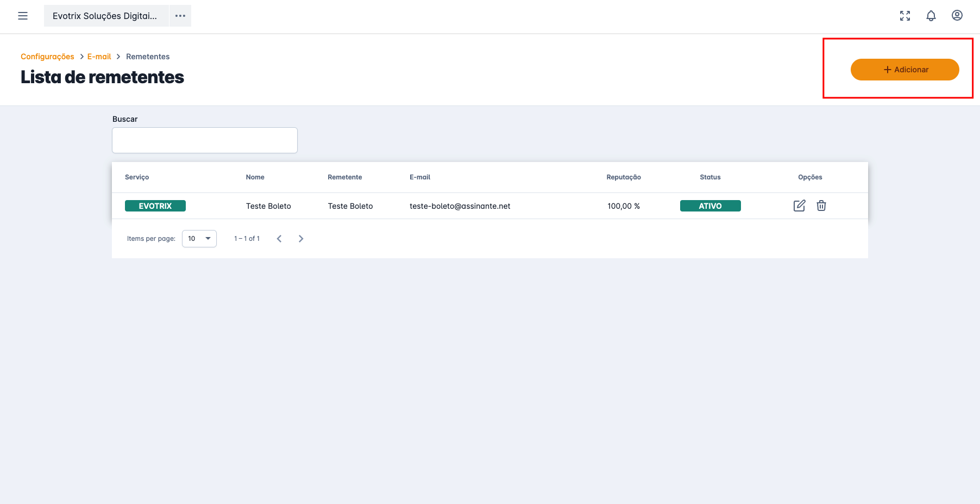Go to E-mail breadcrumb link
Screen dimensions: 980x504
click(x=99, y=57)
